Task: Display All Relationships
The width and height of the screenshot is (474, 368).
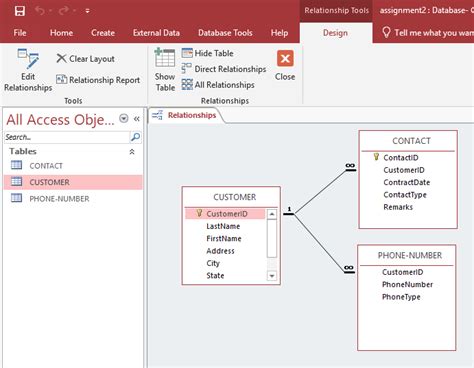Action: tap(218, 85)
